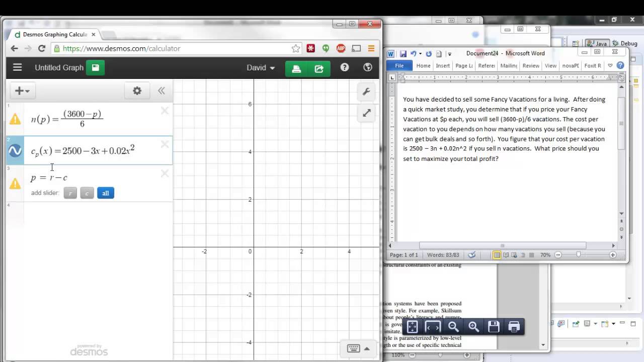
Task: Click zoom out magnifier in PDF toolbar
Action: tap(453, 327)
